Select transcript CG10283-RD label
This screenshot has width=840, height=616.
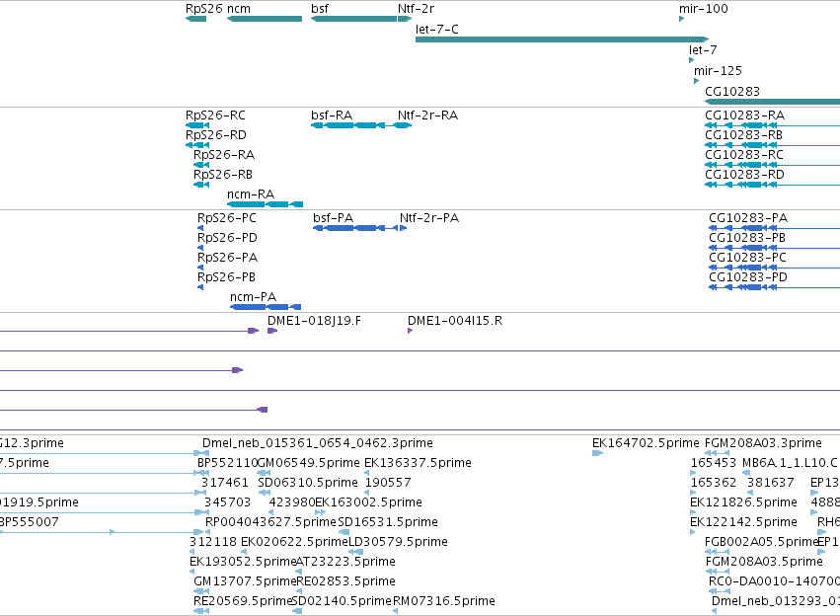coord(744,175)
